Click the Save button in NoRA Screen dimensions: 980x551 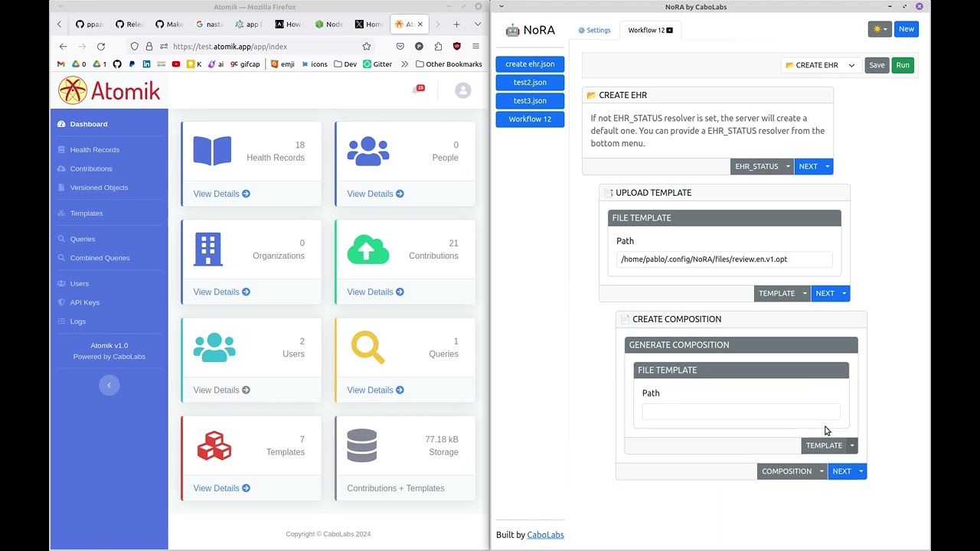click(x=877, y=65)
